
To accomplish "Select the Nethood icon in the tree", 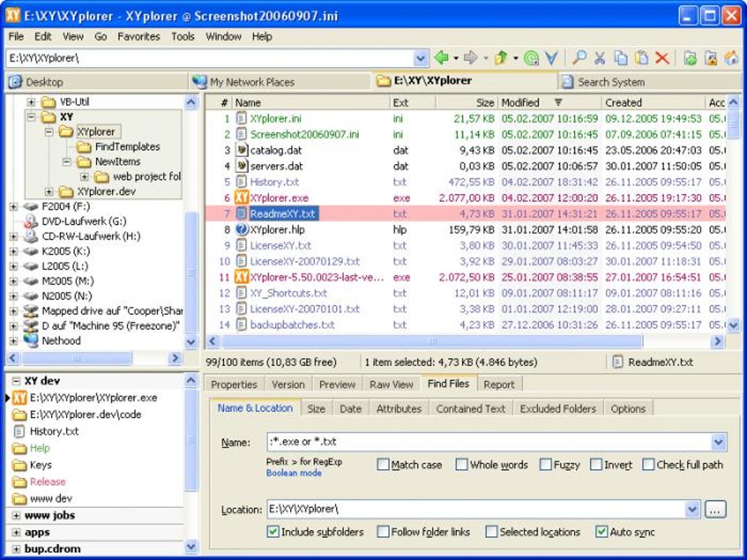I will point(31,340).
